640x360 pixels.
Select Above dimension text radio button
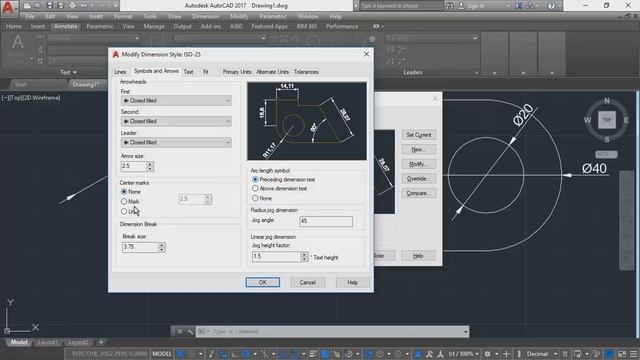point(255,189)
